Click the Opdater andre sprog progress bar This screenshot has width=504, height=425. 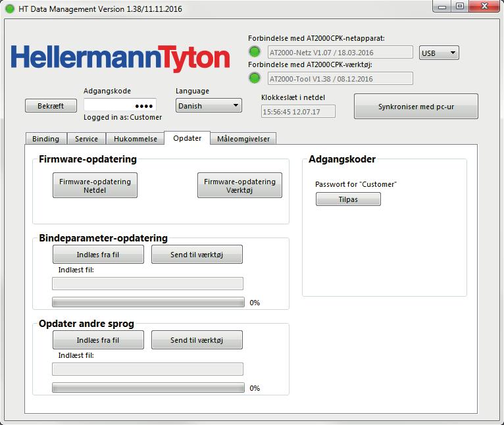pos(148,387)
